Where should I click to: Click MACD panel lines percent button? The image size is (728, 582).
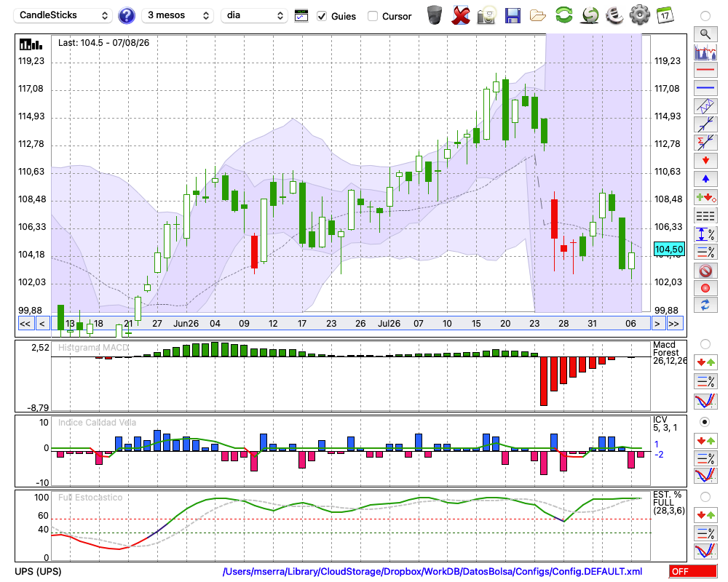(705, 381)
